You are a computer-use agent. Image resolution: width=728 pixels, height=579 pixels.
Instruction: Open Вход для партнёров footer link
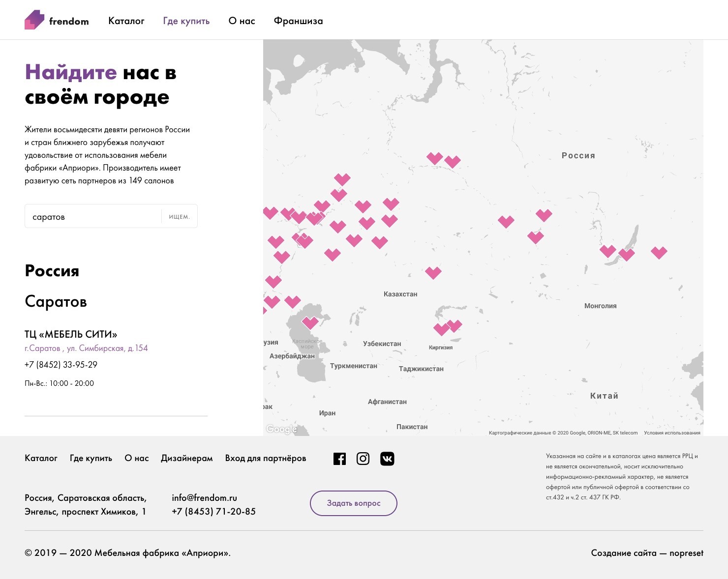[266, 458]
